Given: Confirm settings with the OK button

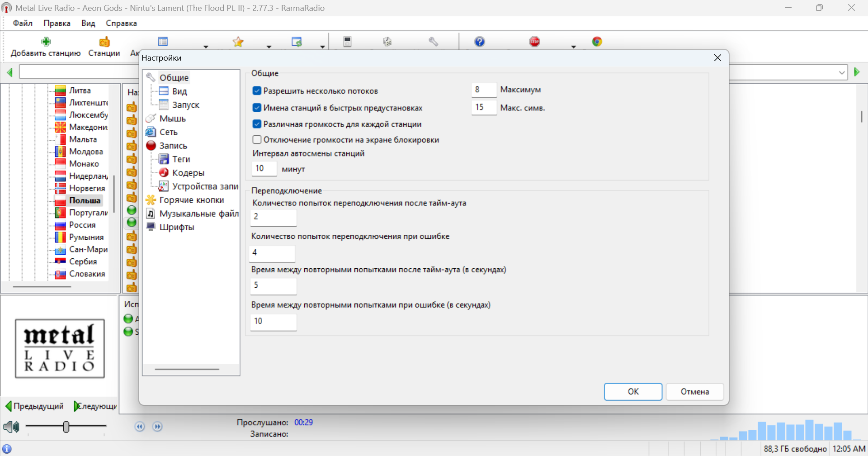Looking at the screenshot, I should pyautogui.click(x=633, y=392).
